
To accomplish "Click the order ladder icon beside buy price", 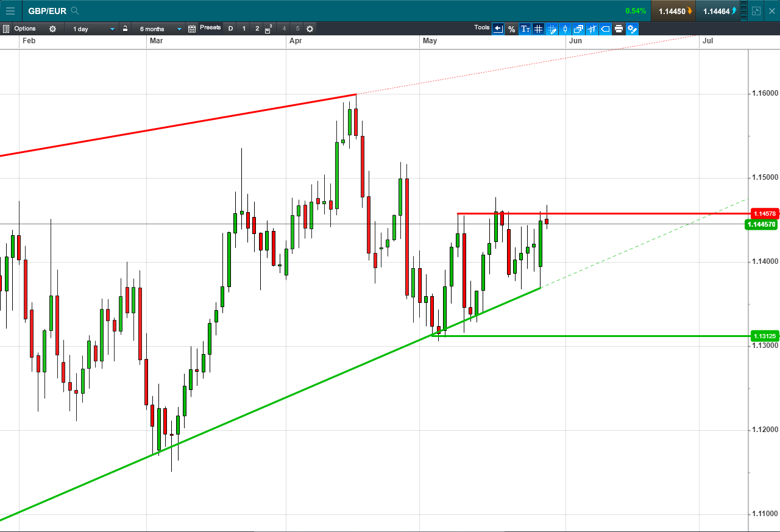I will point(743,11).
